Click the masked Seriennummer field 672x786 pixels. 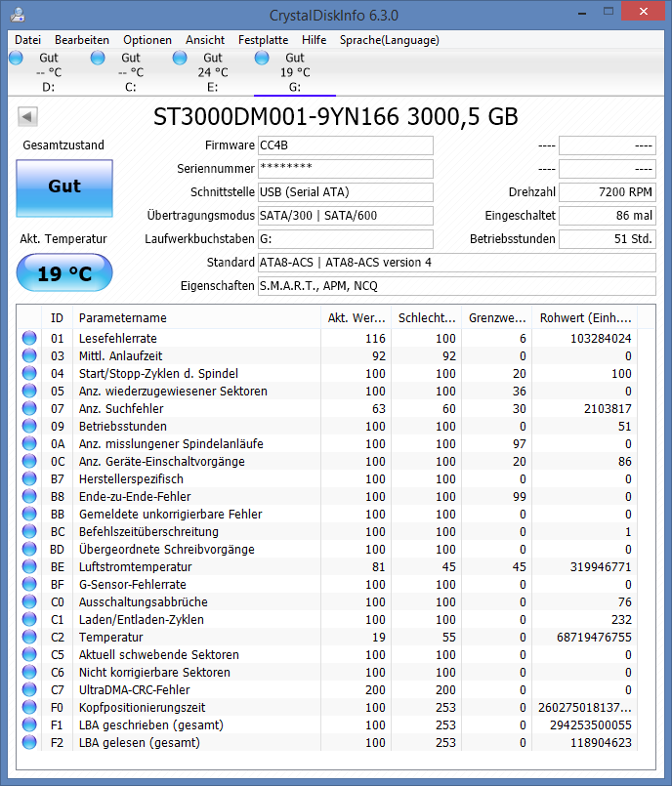pos(346,169)
